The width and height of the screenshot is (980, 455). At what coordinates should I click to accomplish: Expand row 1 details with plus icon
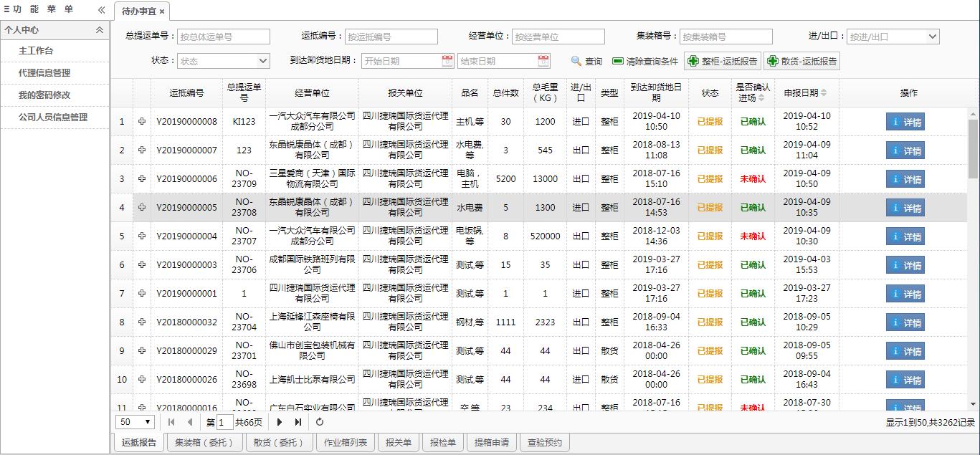click(x=142, y=121)
